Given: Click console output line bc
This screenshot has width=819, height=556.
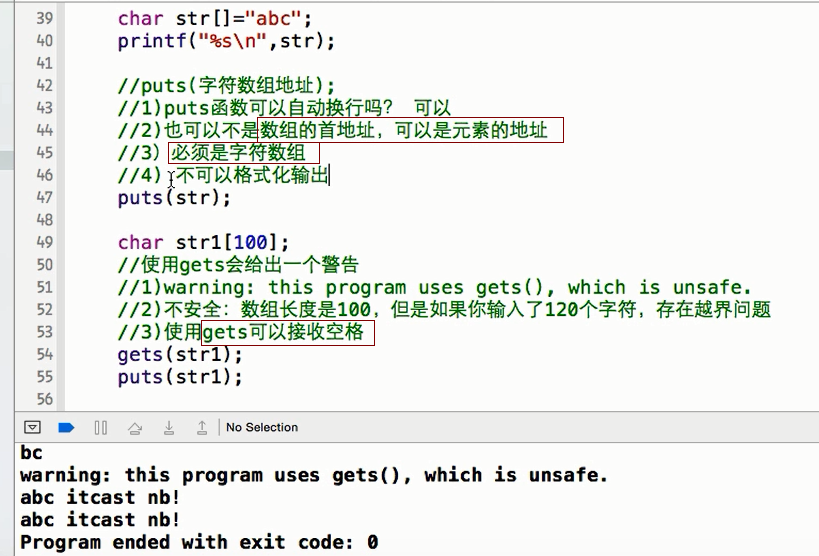Looking at the screenshot, I should [x=31, y=453].
